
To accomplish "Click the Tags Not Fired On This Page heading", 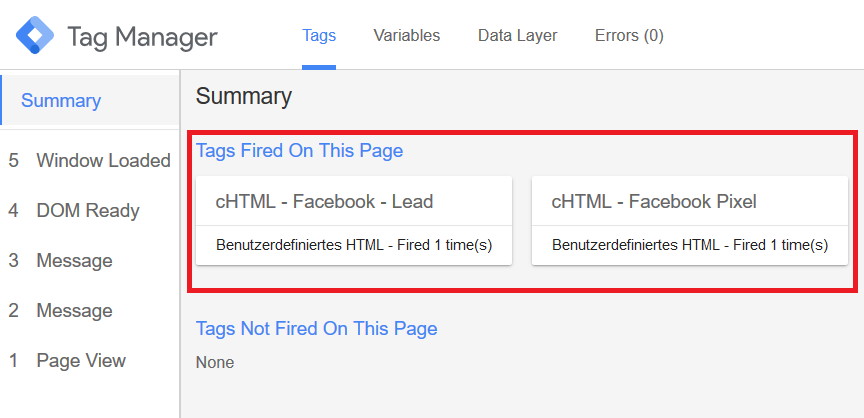I will click(x=317, y=329).
